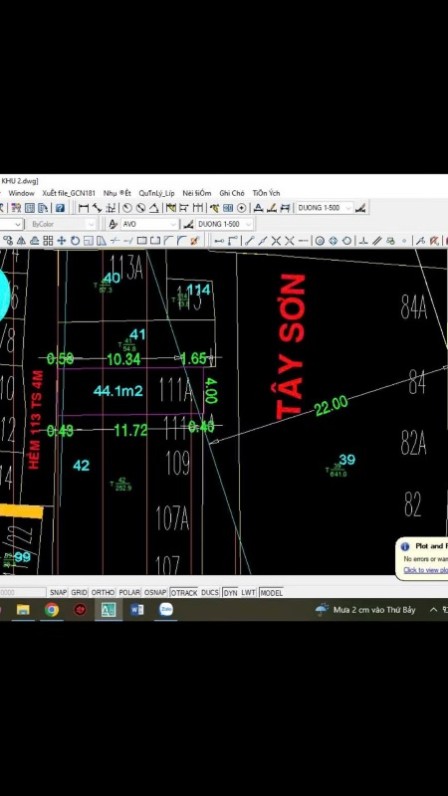
Task: Select the Center Mark tool
Action: [242, 208]
